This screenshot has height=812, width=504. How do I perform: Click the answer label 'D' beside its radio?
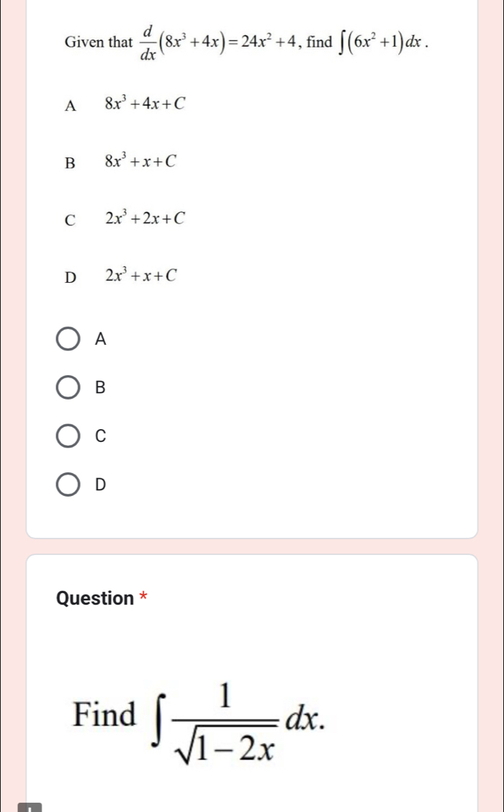[100, 485]
